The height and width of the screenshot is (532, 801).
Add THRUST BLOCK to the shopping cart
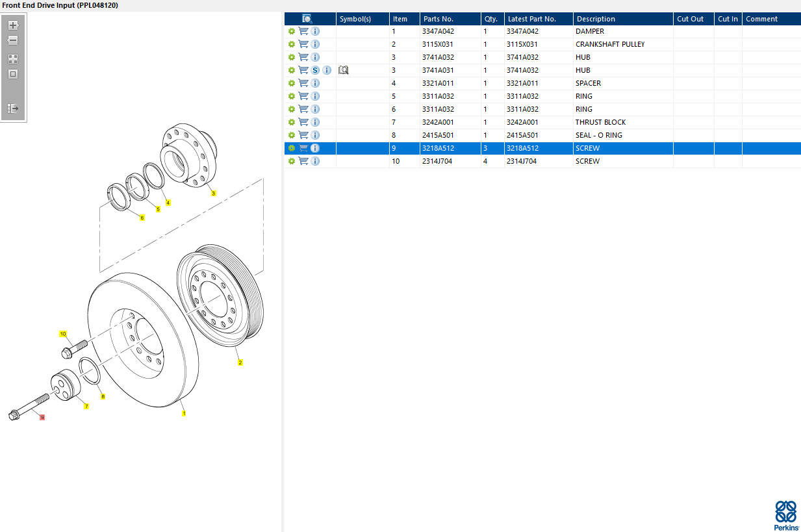coord(303,122)
